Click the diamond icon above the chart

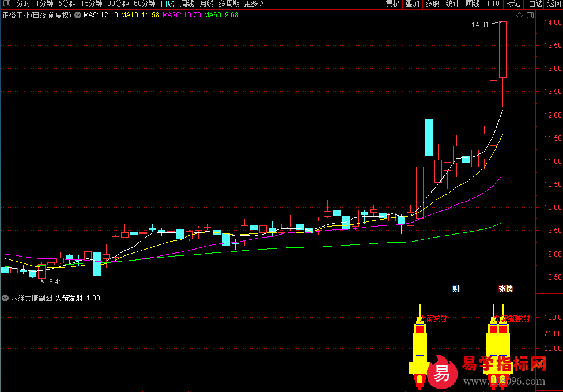[520, 15]
